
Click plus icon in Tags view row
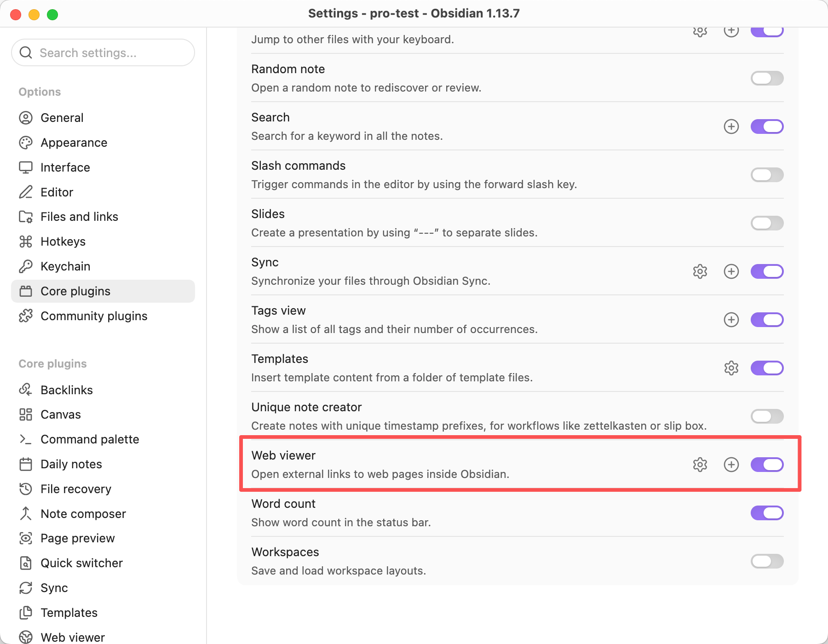(731, 320)
